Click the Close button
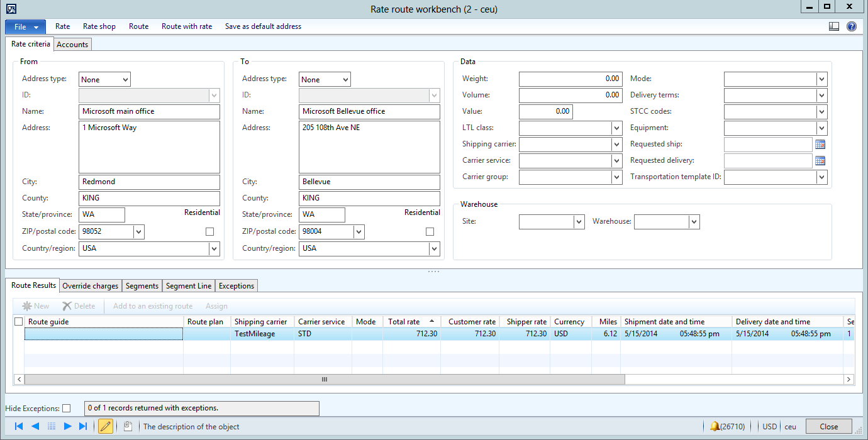The image size is (868, 440). click(828, 426)
